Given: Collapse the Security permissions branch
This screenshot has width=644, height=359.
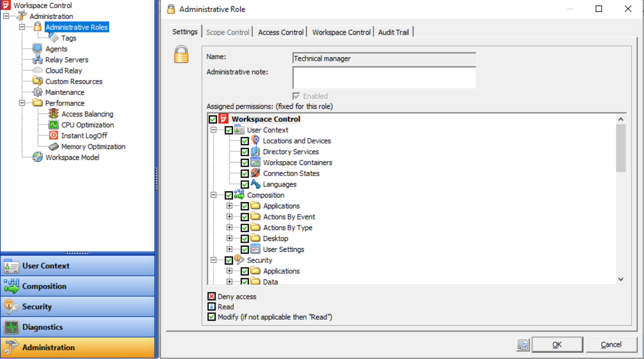Looking at the screenshot, I should (x=213, y=260).
